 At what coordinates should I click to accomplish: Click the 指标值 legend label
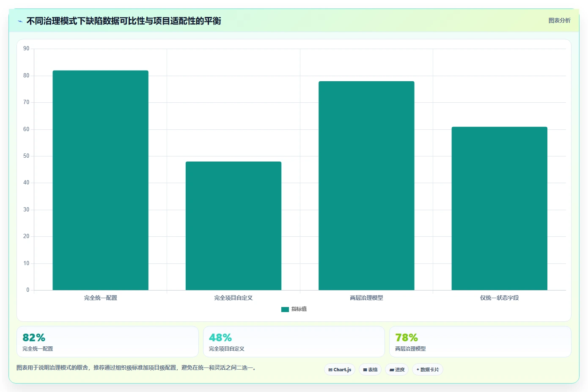(x=299, y=309)
